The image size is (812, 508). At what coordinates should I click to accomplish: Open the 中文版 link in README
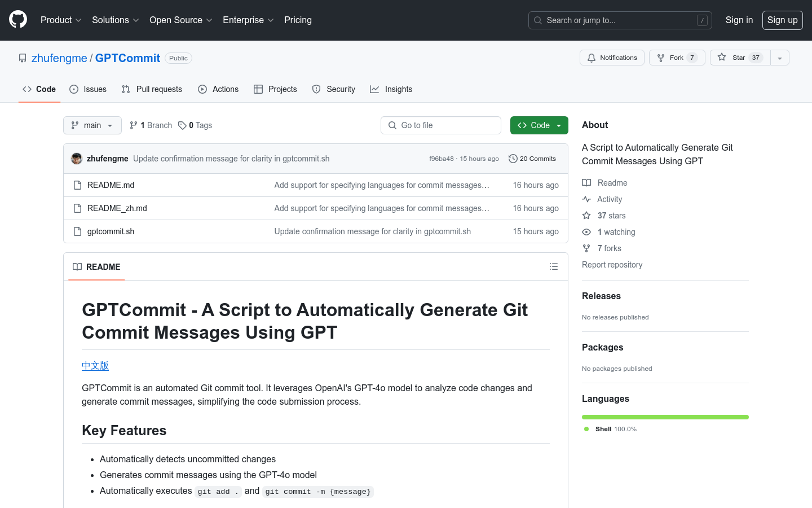(x=95, y=366)
